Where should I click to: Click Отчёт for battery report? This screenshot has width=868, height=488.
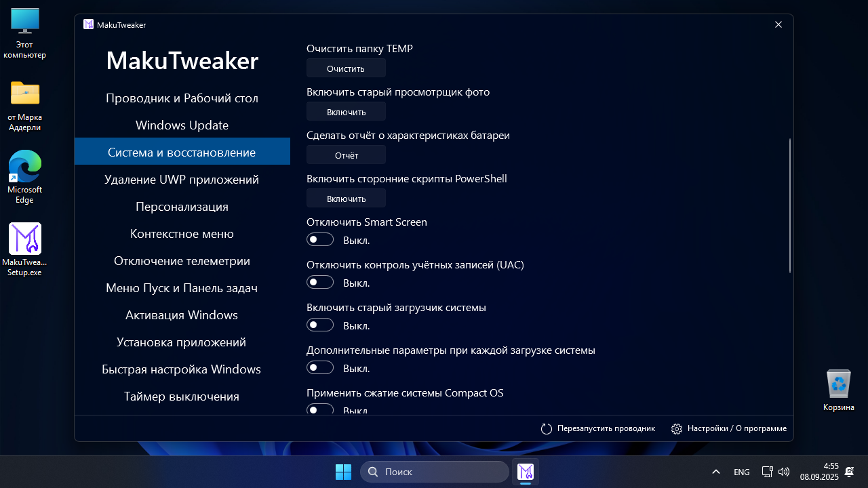[x=346, y=155]
